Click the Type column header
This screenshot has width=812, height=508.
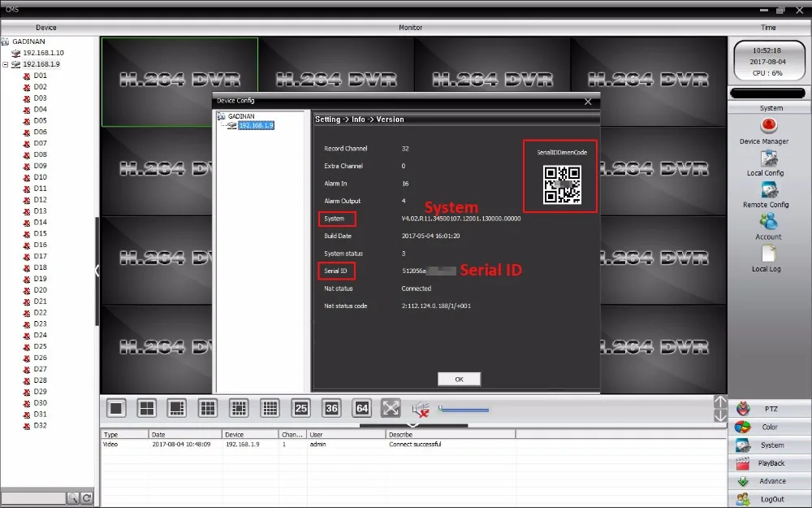click(125, 434)
